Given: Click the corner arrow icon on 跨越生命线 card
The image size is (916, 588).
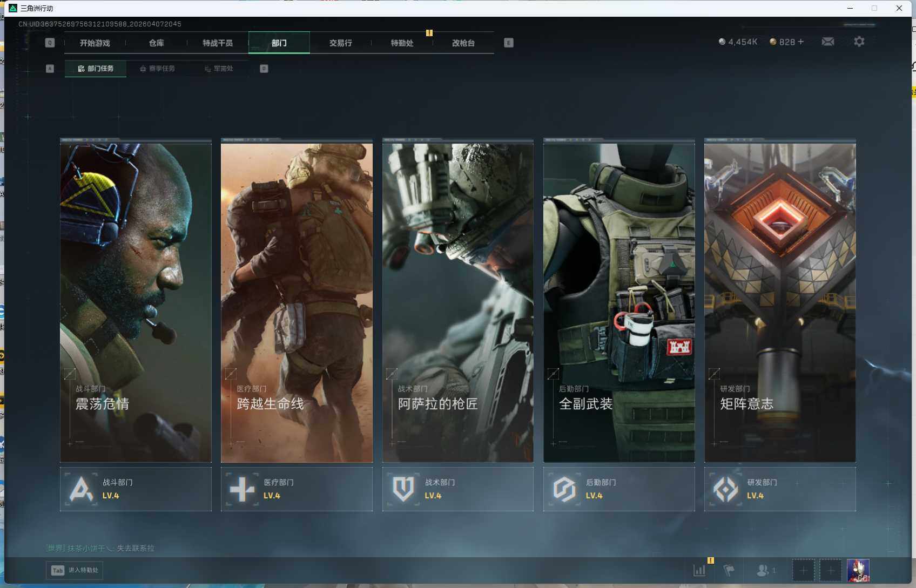Looking at the screenshot, I should pos(231,374).
